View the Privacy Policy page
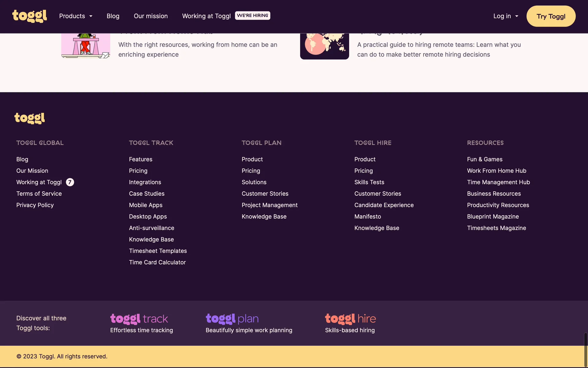588x368 pixels. pos(35,205)
